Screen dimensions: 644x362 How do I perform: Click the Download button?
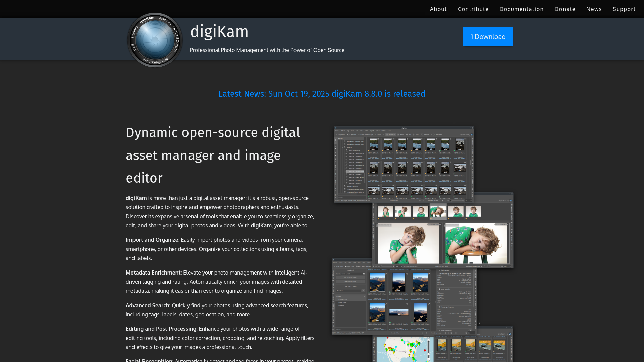488,36
